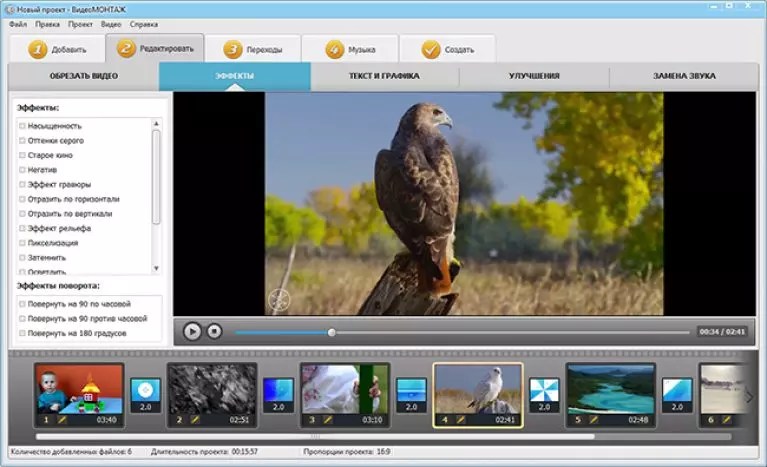Click the Длительность проекта status text
This screenshot has width=767, height=467.
(x=204, y=452)
